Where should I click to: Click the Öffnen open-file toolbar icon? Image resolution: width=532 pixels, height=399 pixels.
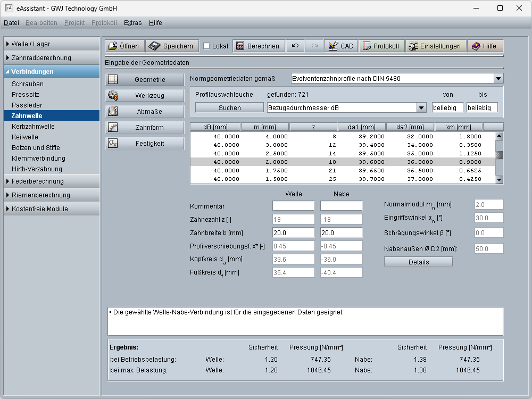pos(113,46)
